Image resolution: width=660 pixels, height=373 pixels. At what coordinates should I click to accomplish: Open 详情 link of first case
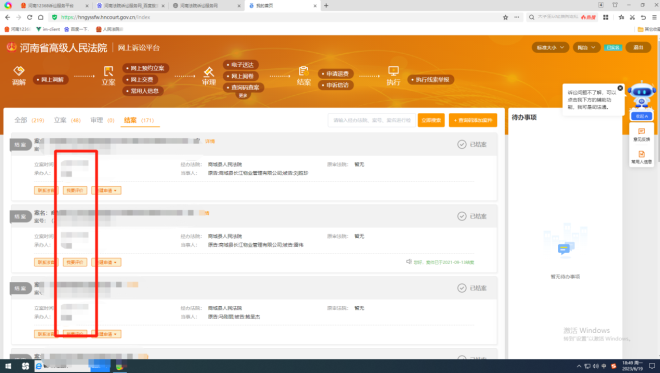(x=210, y=141)
